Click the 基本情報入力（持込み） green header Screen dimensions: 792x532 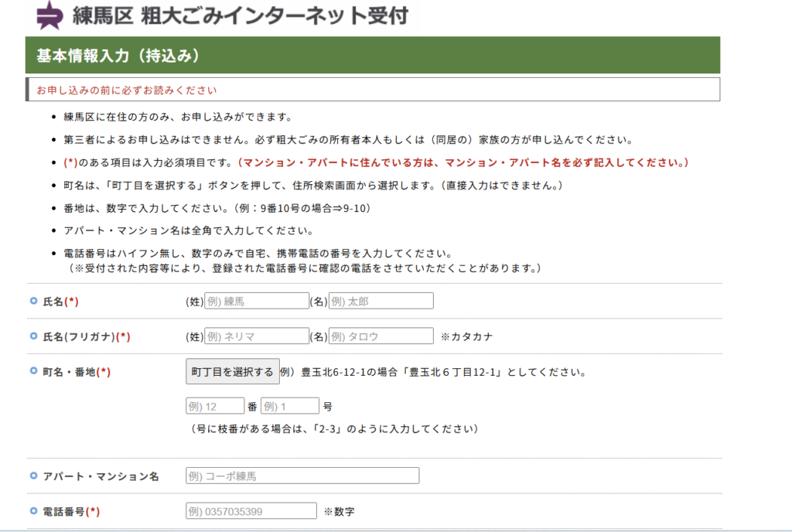coord(373,56)
